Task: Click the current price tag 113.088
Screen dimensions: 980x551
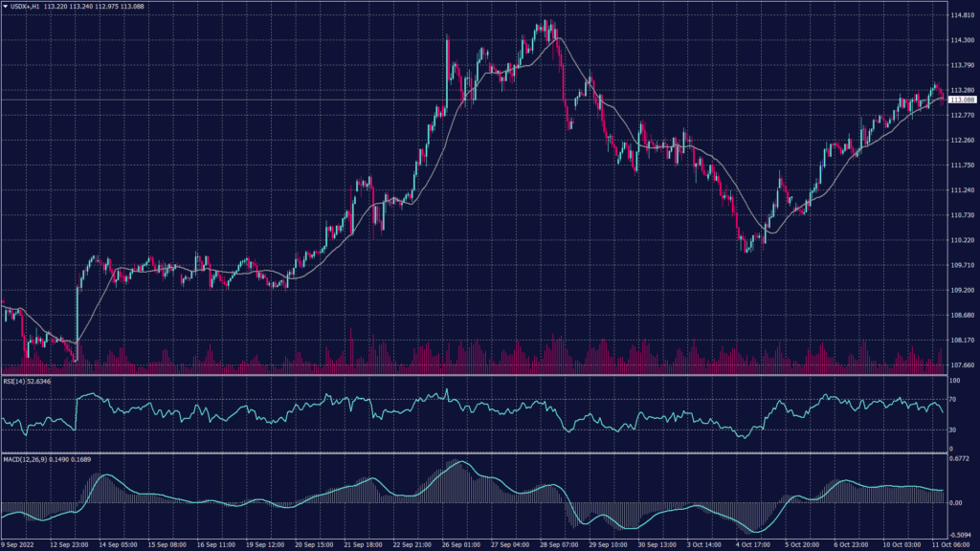Action: click(x=962, y=99)
